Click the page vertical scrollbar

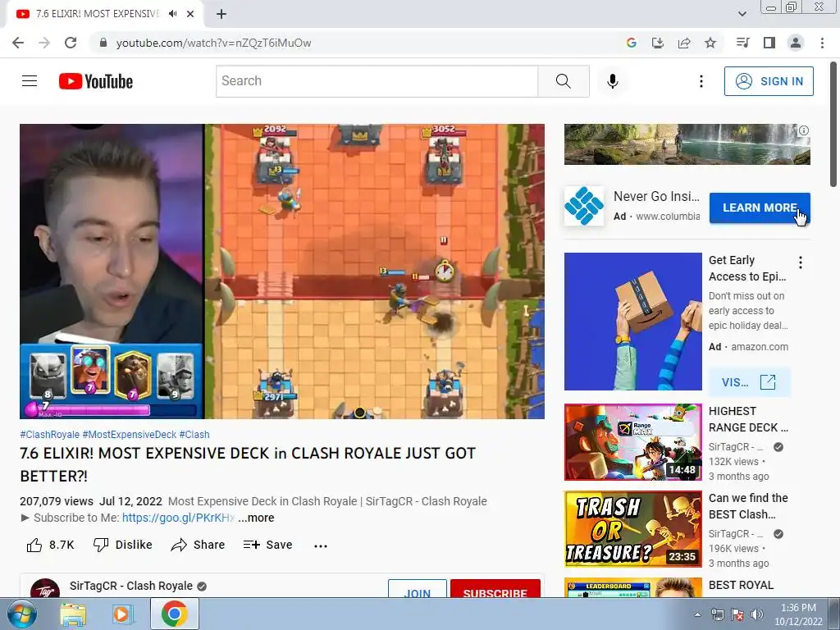click(833, 125)
